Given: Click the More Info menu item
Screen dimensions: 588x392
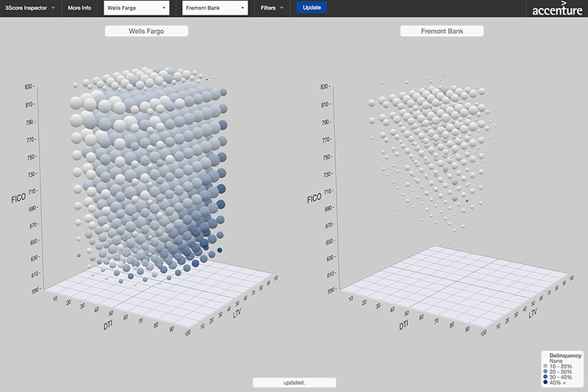Looking at the screenshot, I should point(79,8).
